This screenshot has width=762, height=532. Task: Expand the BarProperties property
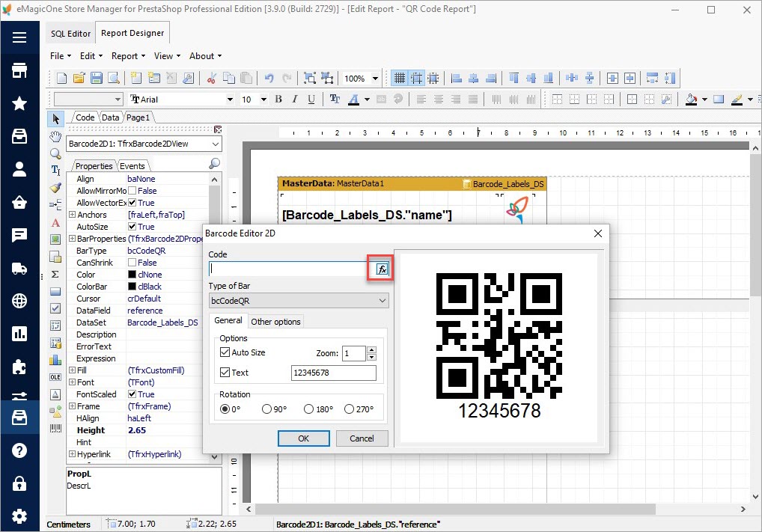pos(72,239)
